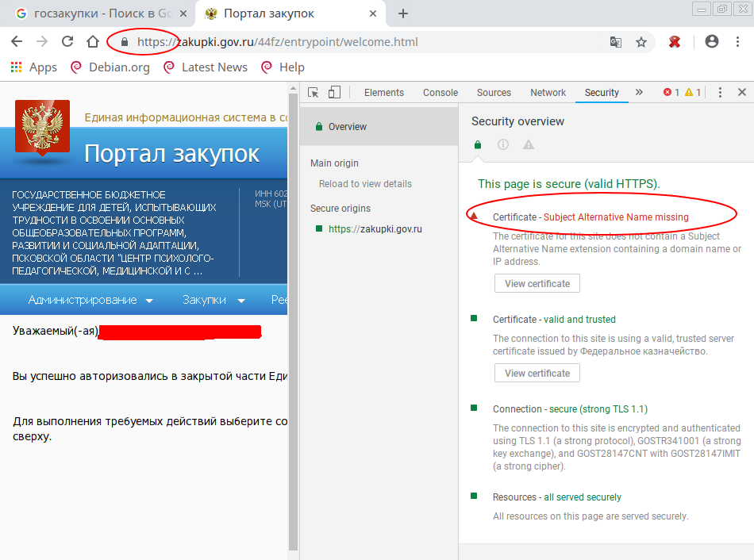View certificate for Subject Alternative Name missing

[537, 284]
